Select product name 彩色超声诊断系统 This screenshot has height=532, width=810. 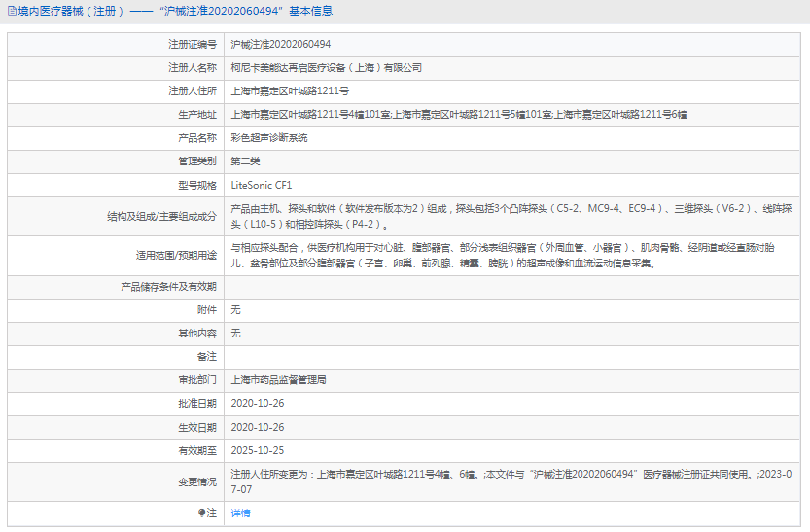[x=269, y=138]
